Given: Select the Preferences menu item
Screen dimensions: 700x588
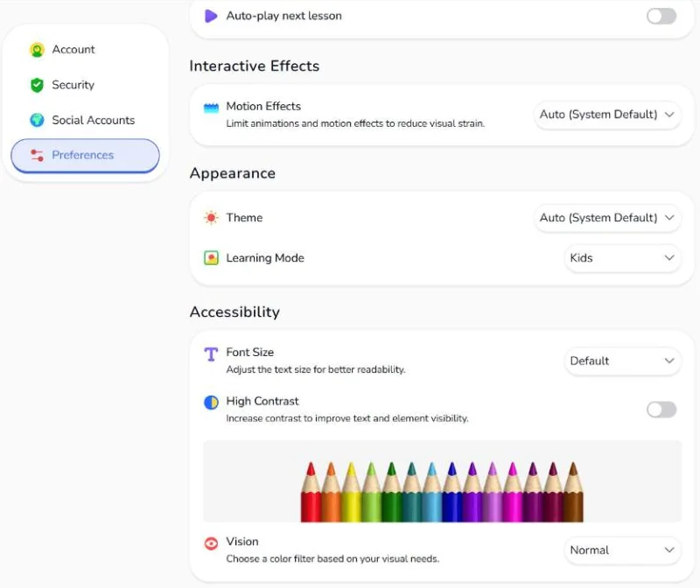Looking at the screenshot, I should (x=85, y=156).
